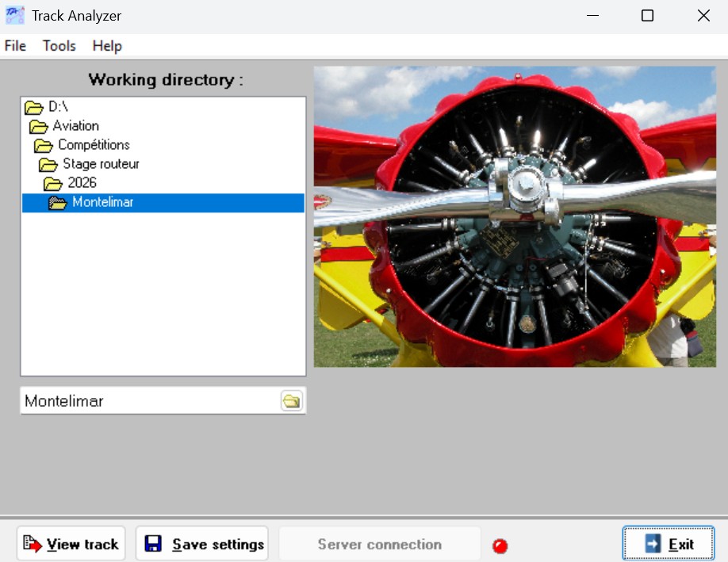Viewport: 728px width, 562px height.
Task: Click the Track Analyzer title bar icon
Action: tap(14, 15)
